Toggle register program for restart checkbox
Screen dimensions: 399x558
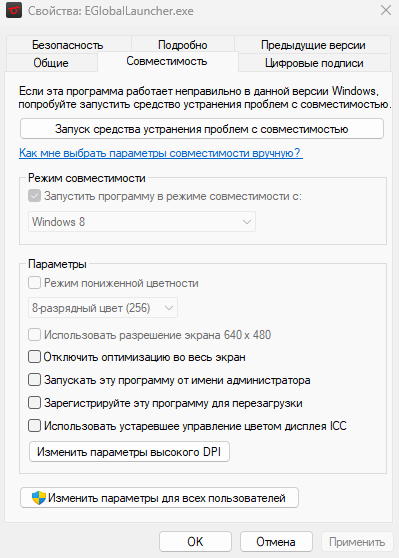point(34,403)
